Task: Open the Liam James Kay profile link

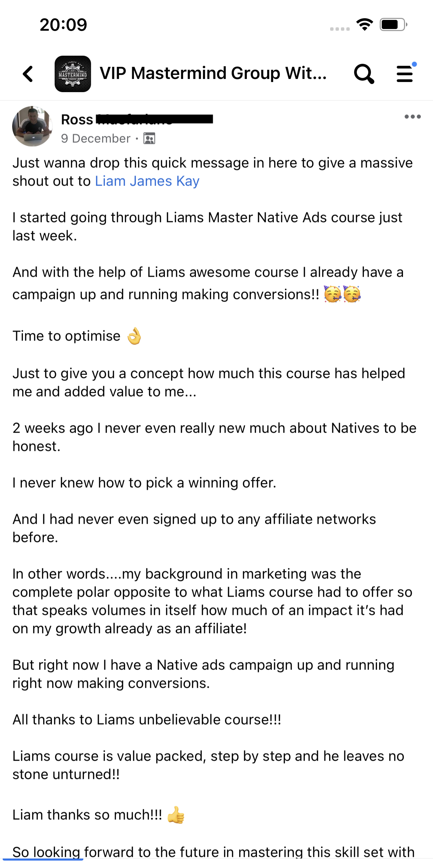Action: click(x=147, y=181)
